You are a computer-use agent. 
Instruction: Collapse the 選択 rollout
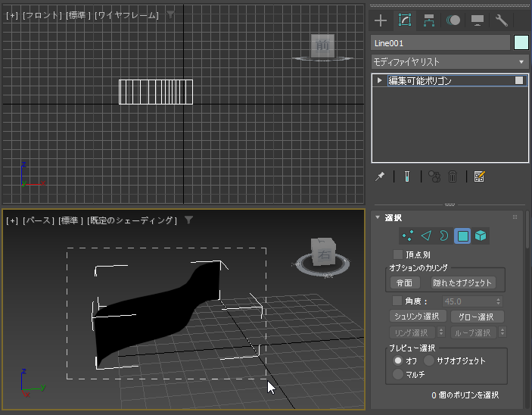click(x=394, y=217)
